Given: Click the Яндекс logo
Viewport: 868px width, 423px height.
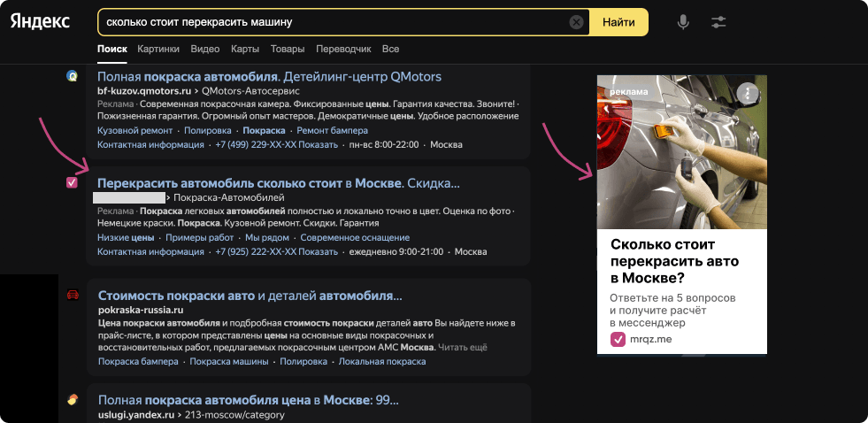Looking at the screenshot, I should pos(40,21).
